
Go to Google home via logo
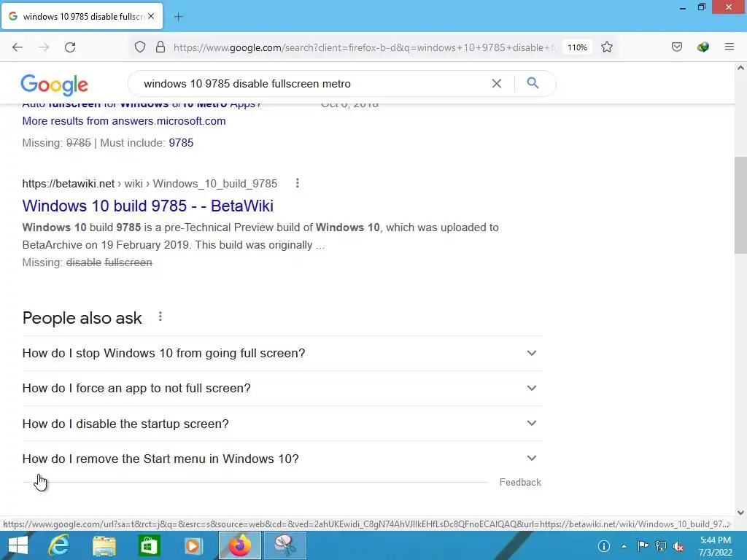[54, 85]
